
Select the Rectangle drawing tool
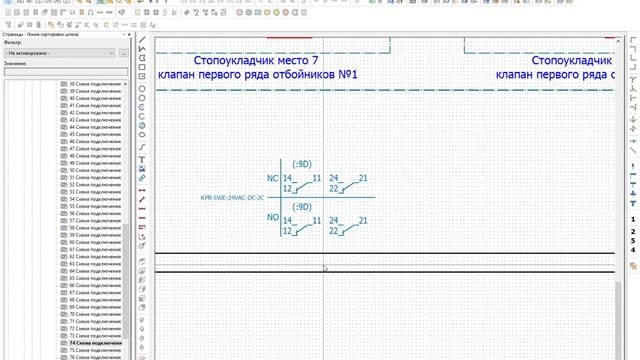(142, 67)
